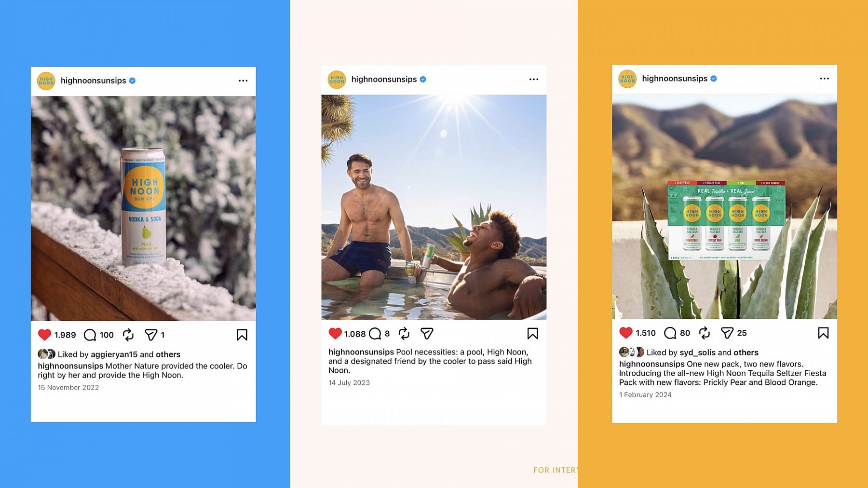868x488 pixels.
Task: Open comments on the 15 November 2022 post
Action: (90, 335)
